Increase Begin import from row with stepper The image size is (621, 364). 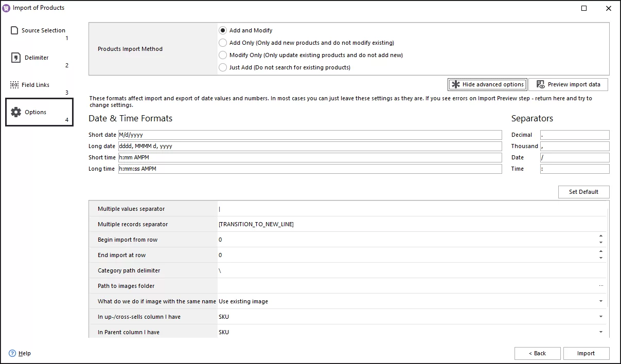601,236
